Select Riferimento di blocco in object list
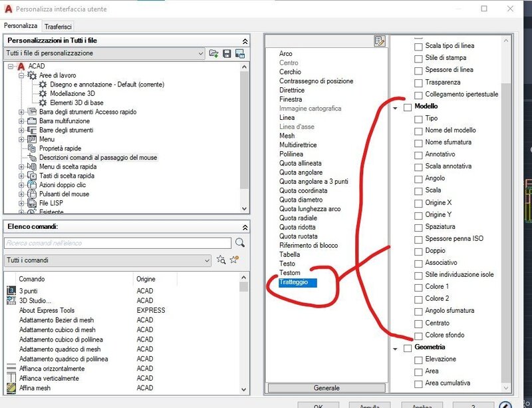 pyautogui.click(x=309, y=246)
